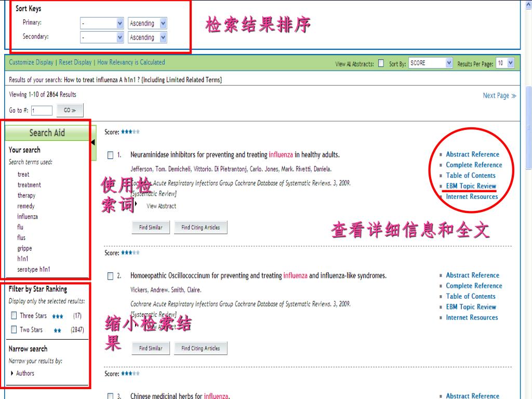Click result 1 star score rating
This screenshot has width=532, height=399.
(130, 131)
